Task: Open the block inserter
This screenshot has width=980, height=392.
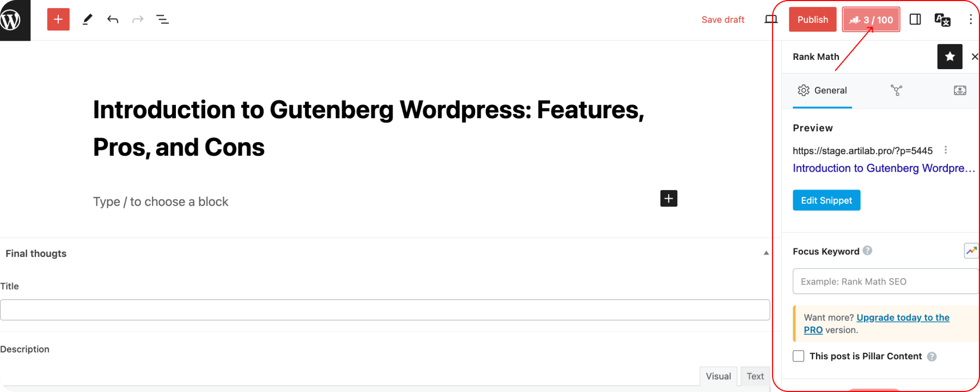Action: point(58,19)
